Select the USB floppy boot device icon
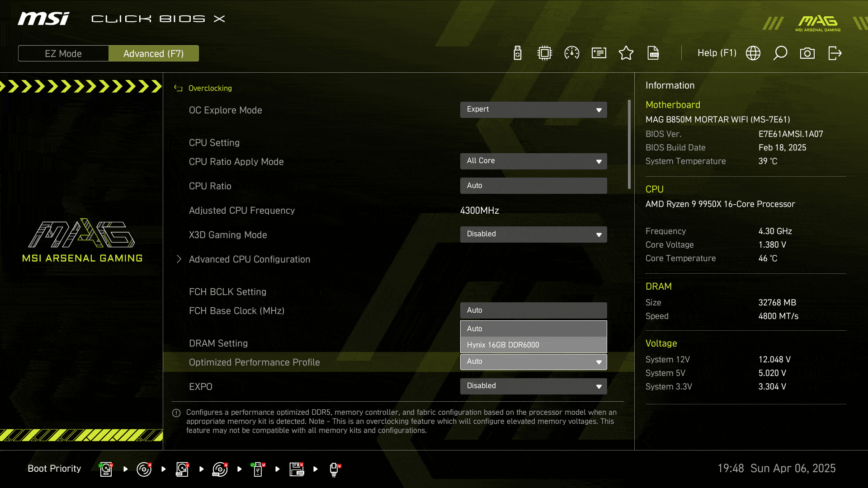 point(297,469)
